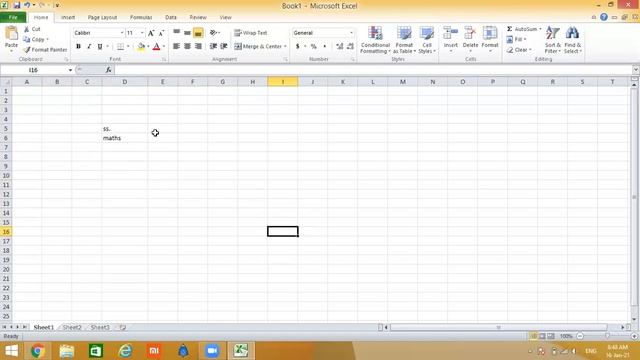Select column D header
Screen dimensions: 640x360
tap(125, 82)
